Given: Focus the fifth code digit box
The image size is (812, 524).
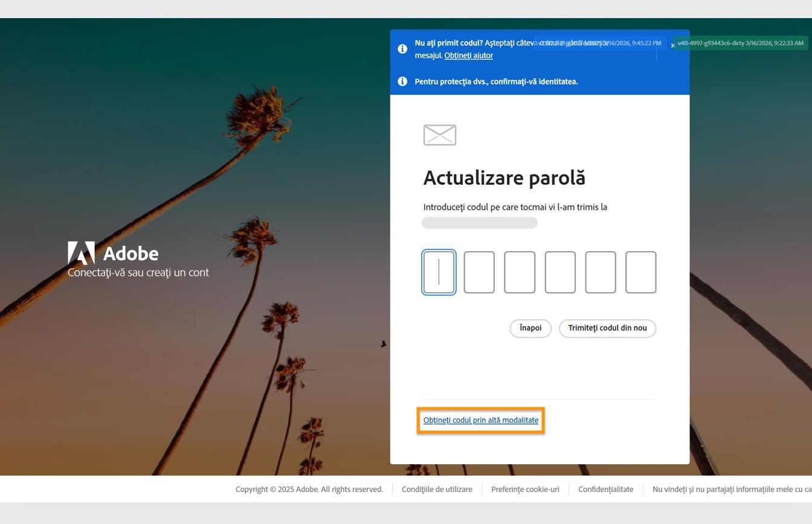Looking at the screenshot, I should pyautogui.click(x=601, y=272).
